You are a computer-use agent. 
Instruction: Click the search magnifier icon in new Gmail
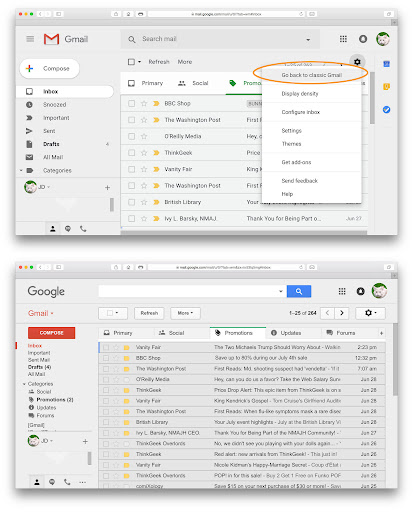(x=132, y=39)
